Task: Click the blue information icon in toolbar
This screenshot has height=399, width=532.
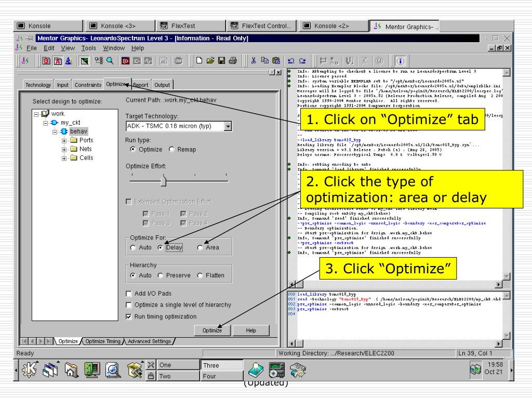Action: click(401, 61)
